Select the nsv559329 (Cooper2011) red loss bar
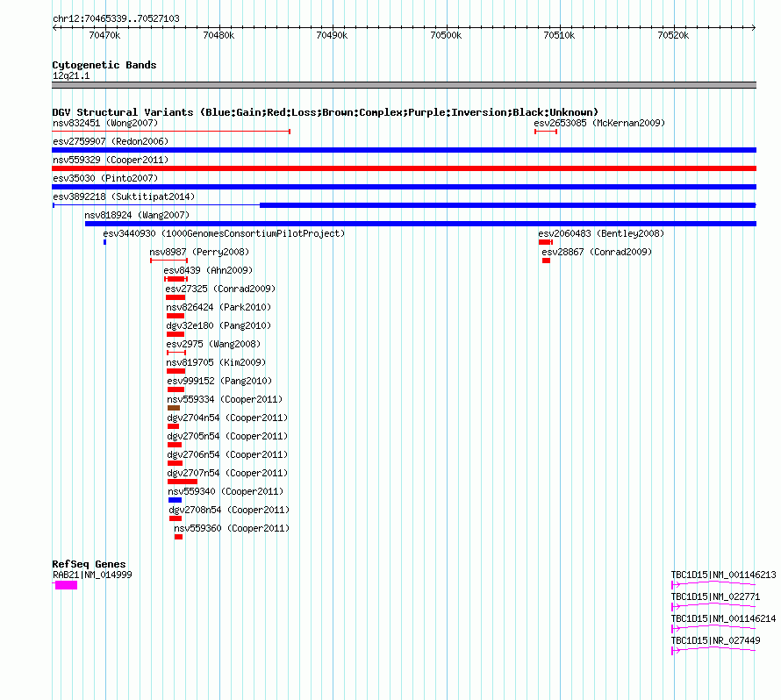The width and height of the screenshot is (781, 700). tap(404, 168)
